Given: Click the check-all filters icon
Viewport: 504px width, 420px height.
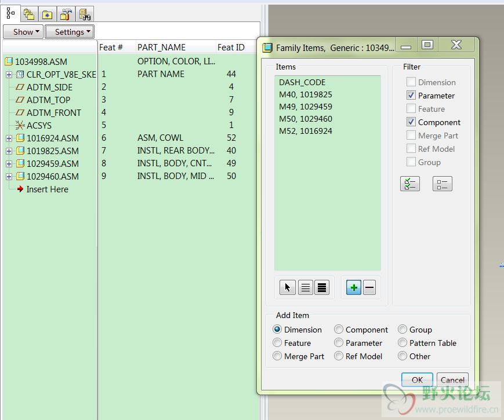Looking at the screenshot, I should (x=410, y=184).
